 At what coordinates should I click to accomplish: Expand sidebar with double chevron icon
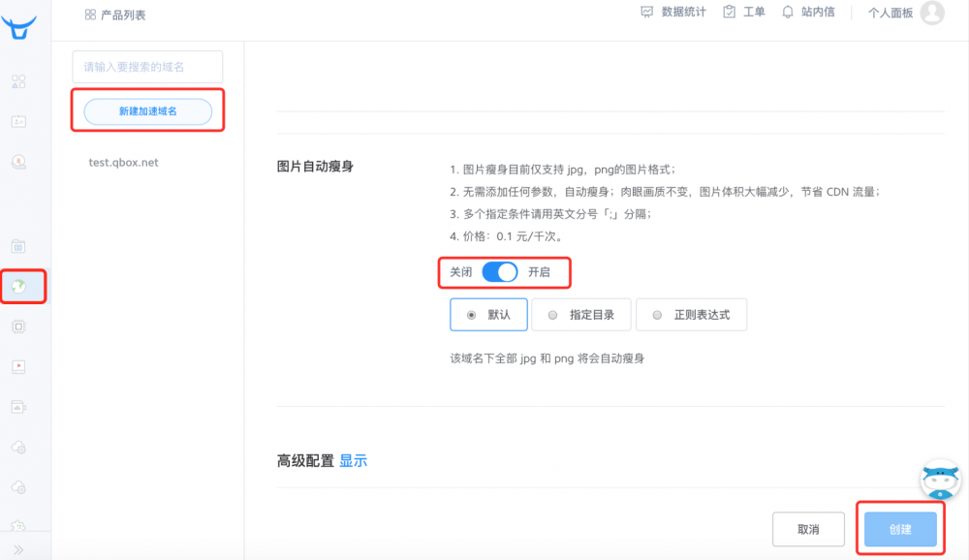tap(18, 549)
